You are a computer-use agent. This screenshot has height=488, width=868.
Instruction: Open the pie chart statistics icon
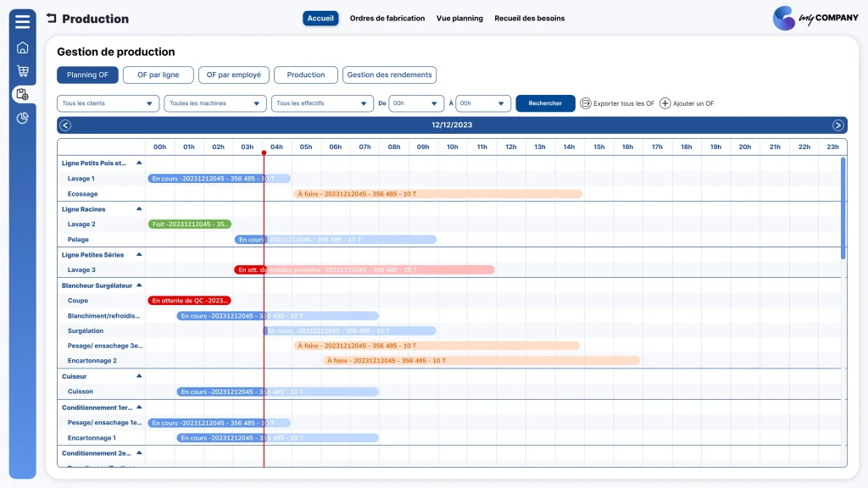pos(22,118)
